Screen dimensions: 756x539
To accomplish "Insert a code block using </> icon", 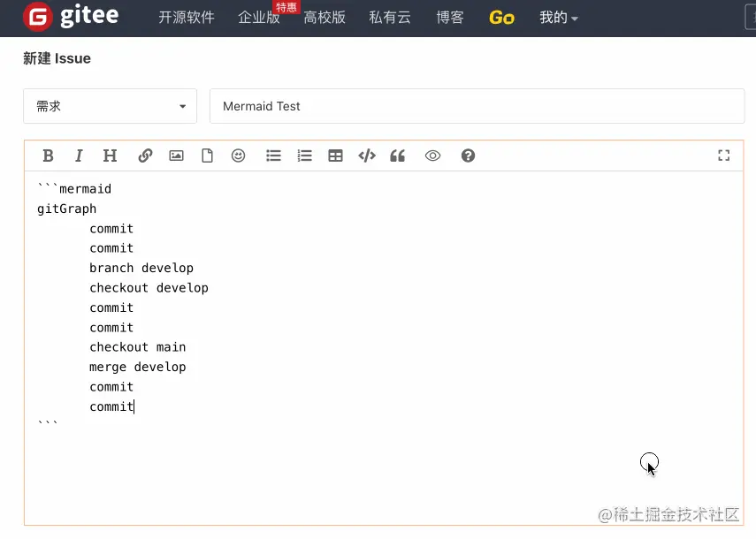I will tap(367, 156).
